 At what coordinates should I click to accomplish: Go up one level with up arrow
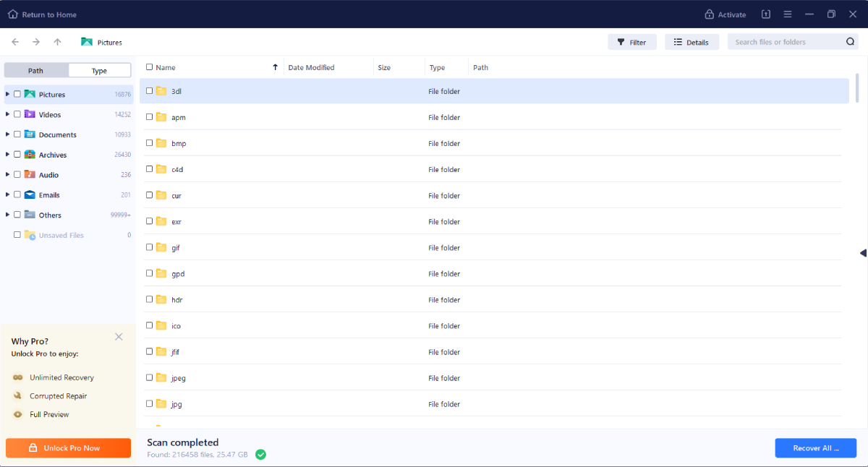click(x=58, y=42)
